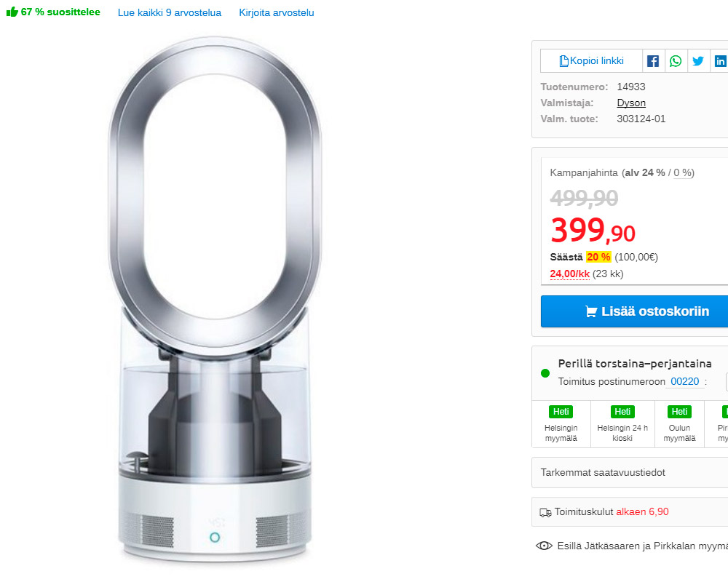The width and height of the screenshot is (728, 582).
Task: Share product on Twitter
Action: click(698, 61)
